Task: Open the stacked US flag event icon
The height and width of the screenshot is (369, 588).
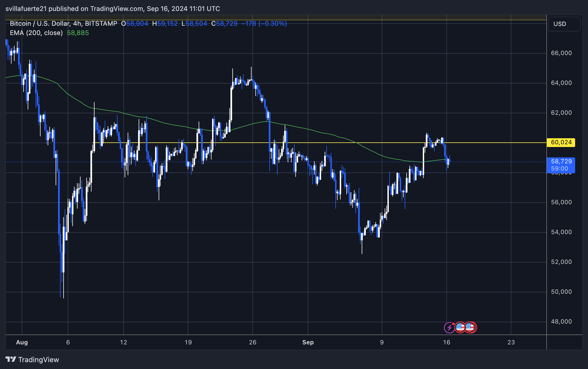Action: pos(470,327)
